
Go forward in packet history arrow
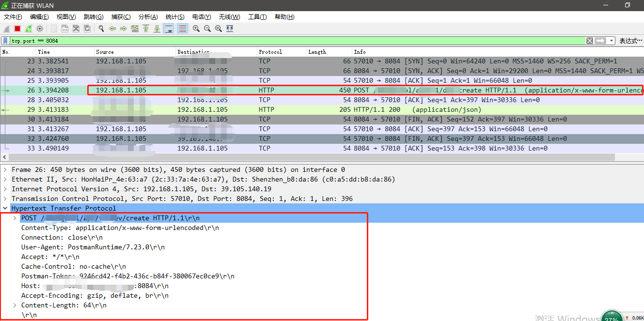tap(124, 29)
